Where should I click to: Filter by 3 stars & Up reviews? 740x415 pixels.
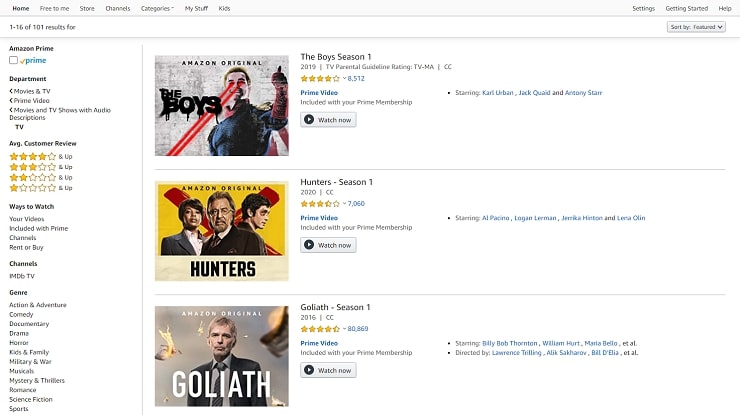tap(41, 167)
